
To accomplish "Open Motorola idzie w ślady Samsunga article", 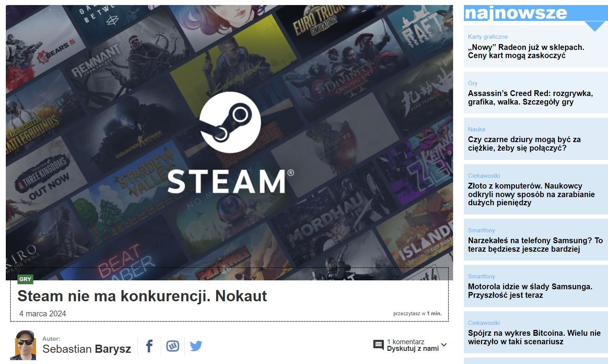I will point(530,291).
